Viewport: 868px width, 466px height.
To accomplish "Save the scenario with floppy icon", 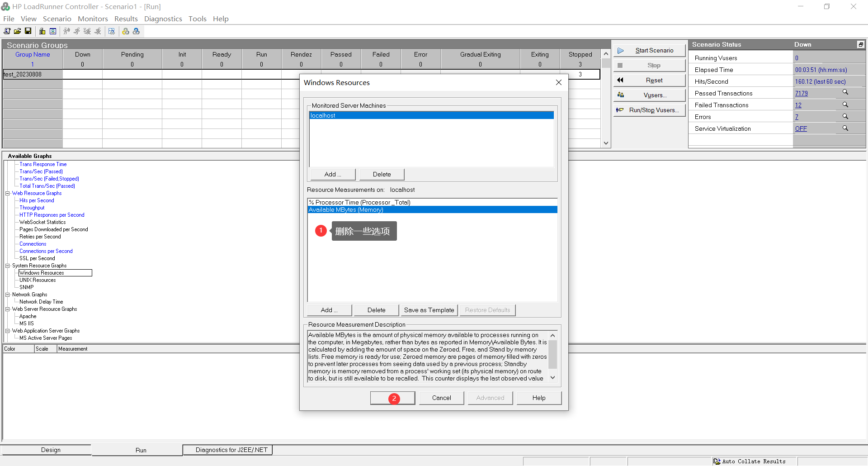I will (x=28, y=31).
